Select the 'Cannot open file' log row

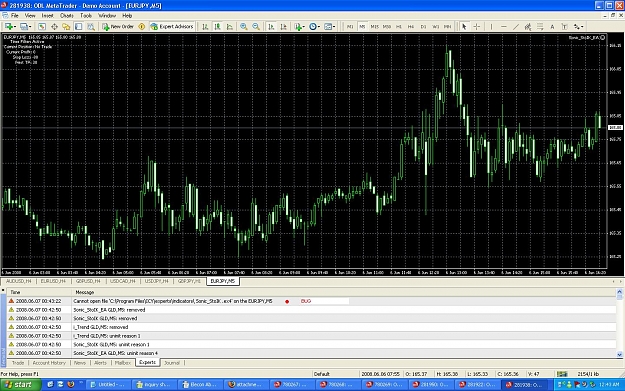[311, 301]
